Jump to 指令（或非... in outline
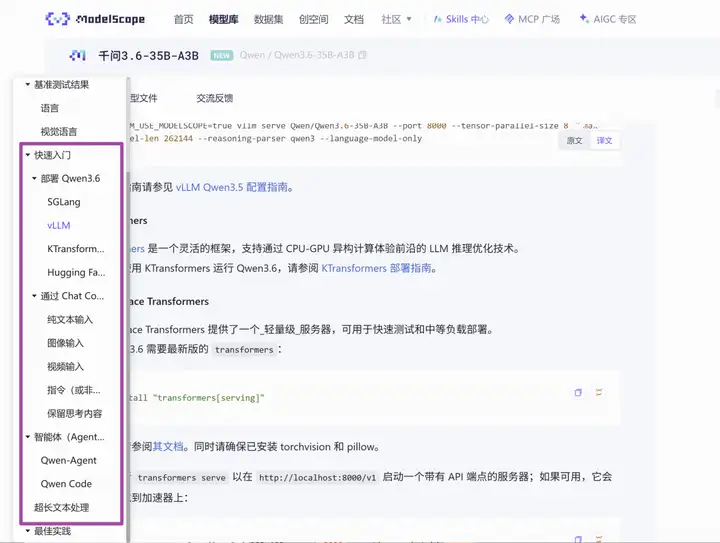Viewport: 720px width, 543px height. (x=73, y=390)
